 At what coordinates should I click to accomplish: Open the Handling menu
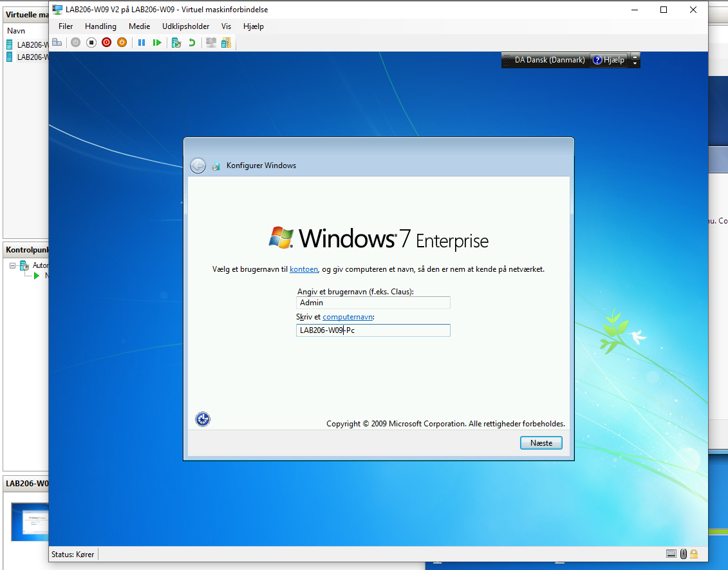coord(101,26)
